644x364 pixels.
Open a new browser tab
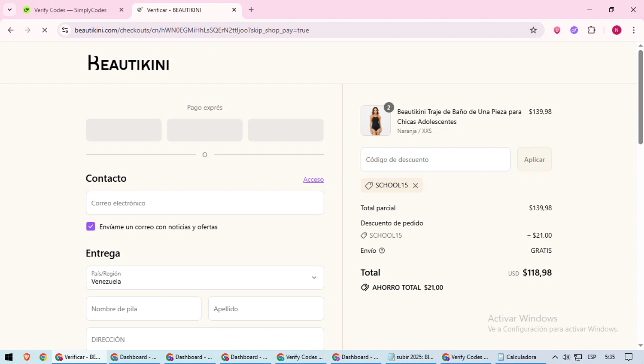click(x=251, y=10)
